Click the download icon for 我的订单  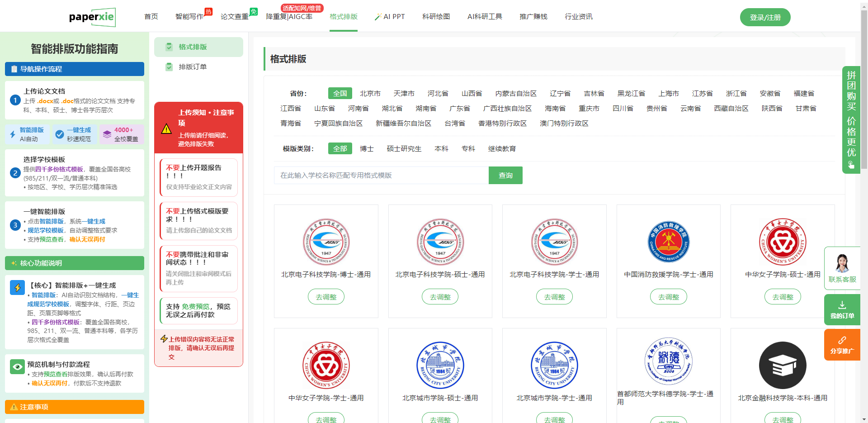tap(842, 305)
